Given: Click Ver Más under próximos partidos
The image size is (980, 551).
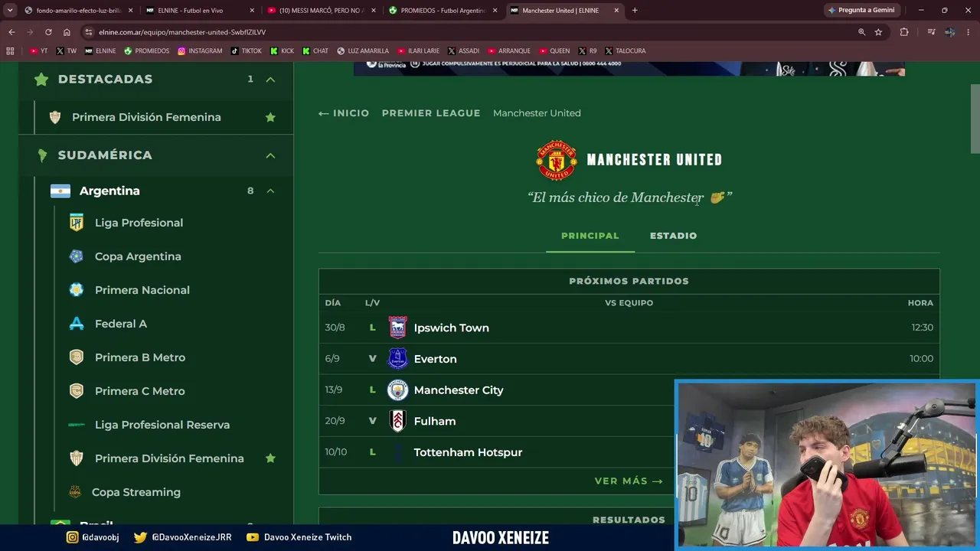Looking at the screenshot, I should 629,481.
